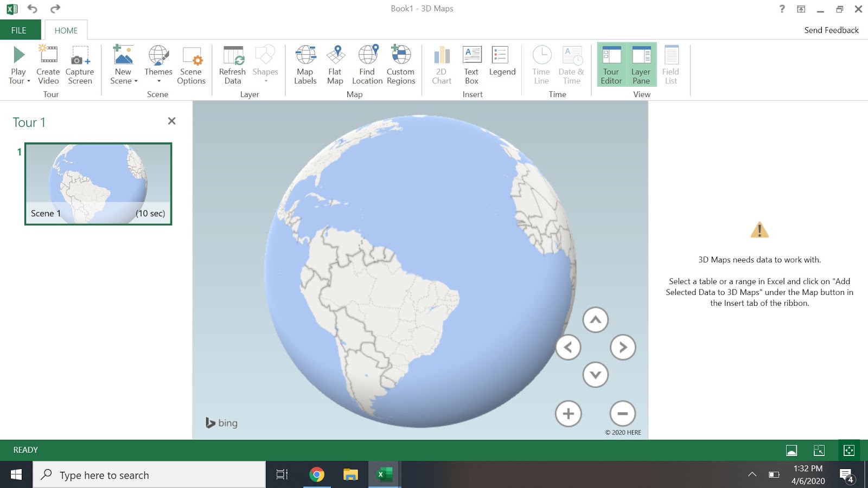Toggle Date & Time display
The height and width of the screenshot is (488, 868).
point(572,65)
